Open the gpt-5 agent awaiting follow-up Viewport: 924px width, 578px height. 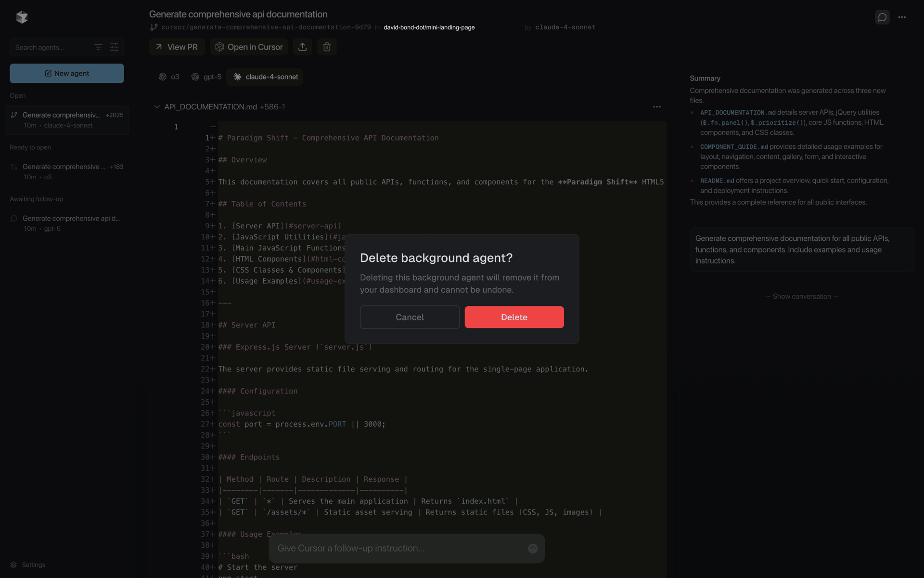[x=67, y=223]
